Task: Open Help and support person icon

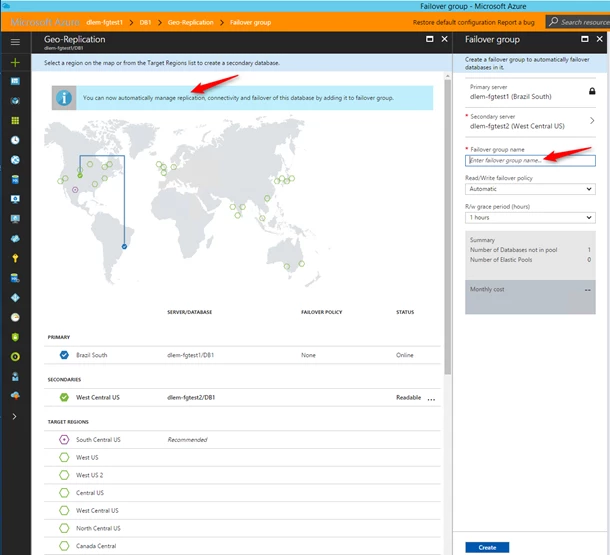Action: pyautogui.click(x=15, y=376)
